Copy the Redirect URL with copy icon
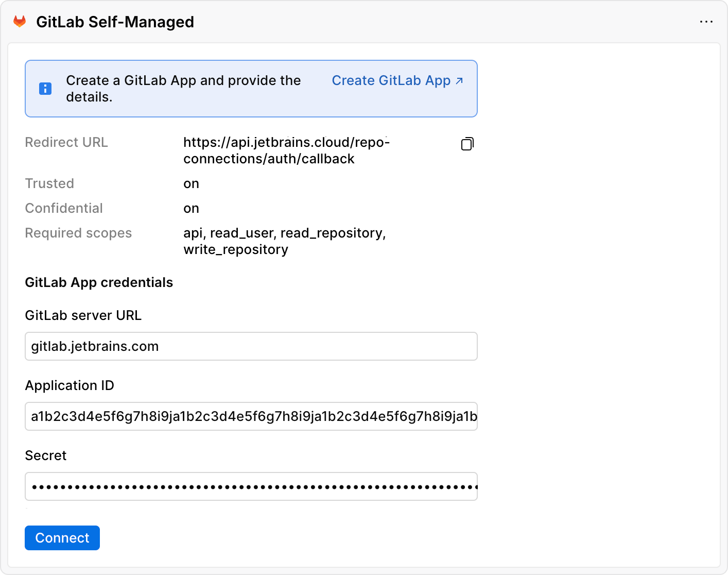The height and width of the screenshot is (575, 728). (467, 144)
